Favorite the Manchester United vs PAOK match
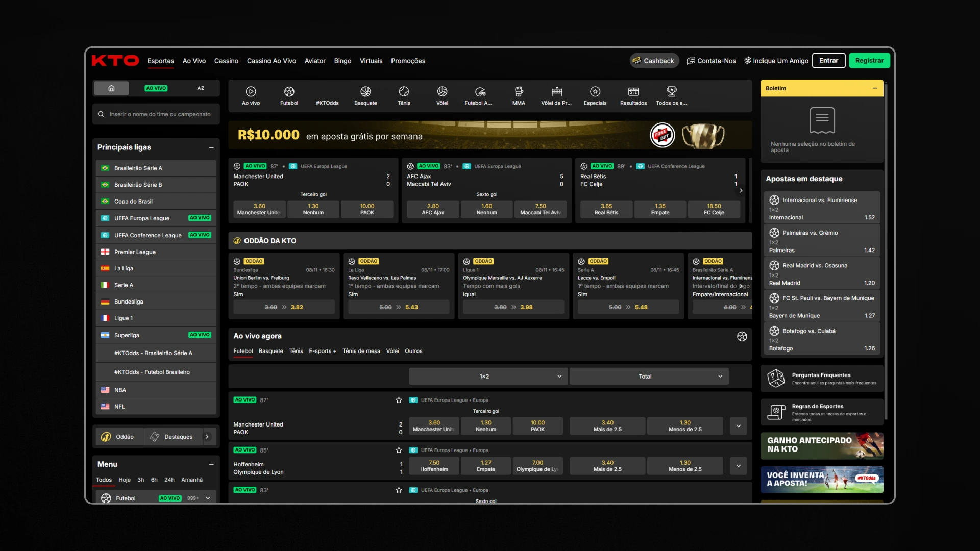Viewport: 980px width, 551px height. click(x=399, y=400)
